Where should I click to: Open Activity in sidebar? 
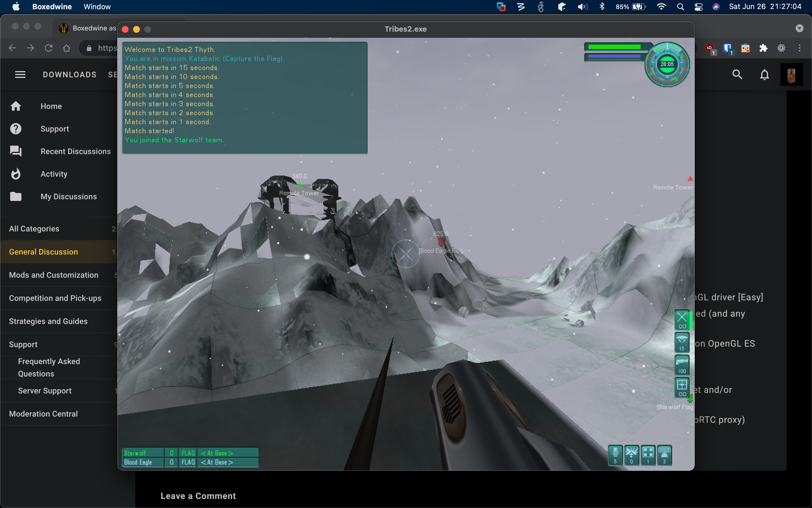(54, 174)
